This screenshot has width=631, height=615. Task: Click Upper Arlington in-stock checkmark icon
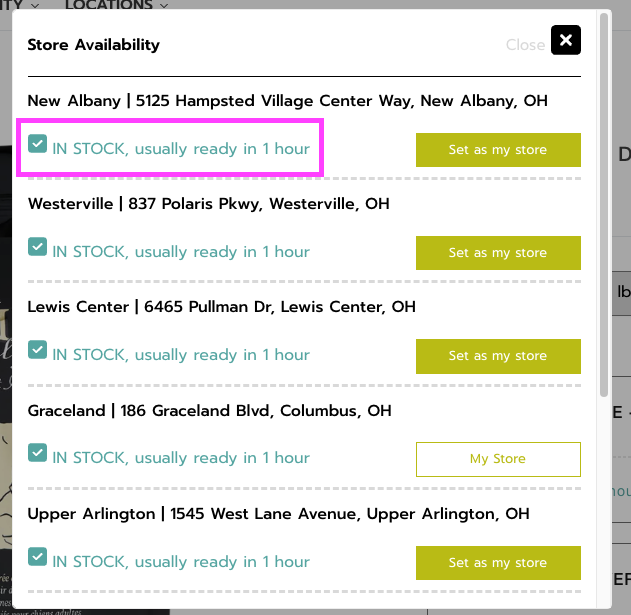coord(37,557)
